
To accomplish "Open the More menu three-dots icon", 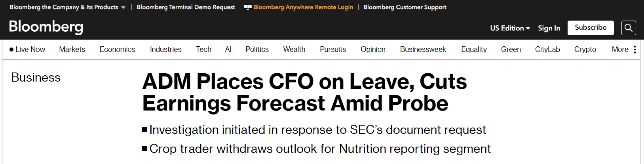I will click(x=635, y=50).
